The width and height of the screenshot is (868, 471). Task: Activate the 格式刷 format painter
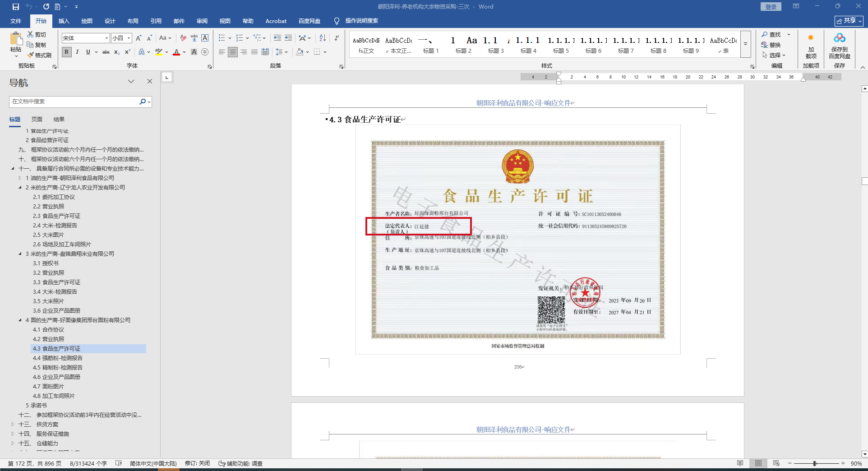point(39,55)
